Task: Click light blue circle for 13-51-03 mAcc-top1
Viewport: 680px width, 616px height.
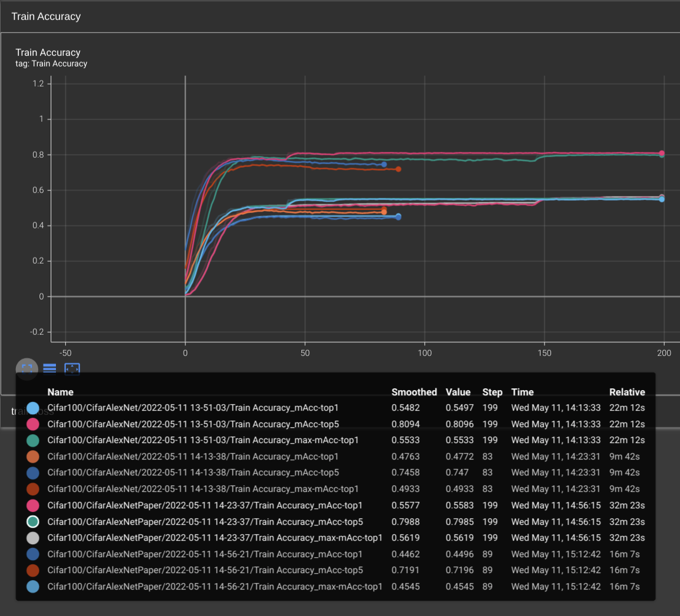Action: point(33,408)
